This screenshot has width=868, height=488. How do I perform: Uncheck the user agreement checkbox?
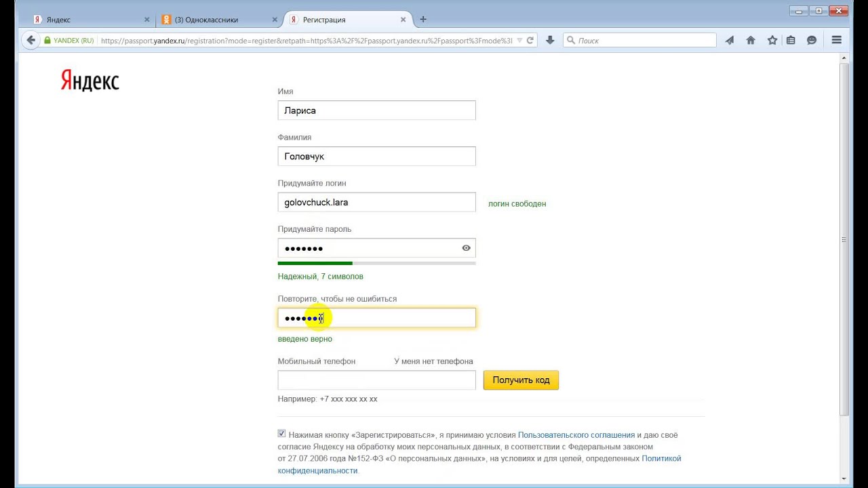click(x=281, y=434)
